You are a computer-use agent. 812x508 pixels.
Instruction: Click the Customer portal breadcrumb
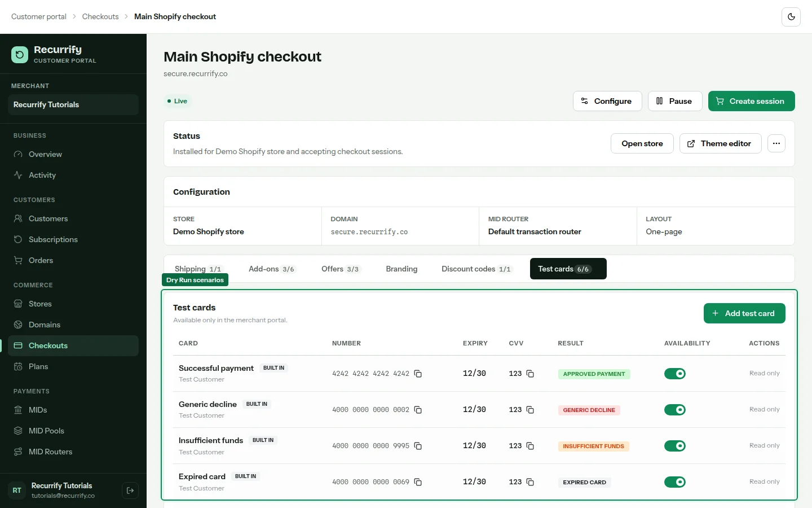(x=39, y=16)
